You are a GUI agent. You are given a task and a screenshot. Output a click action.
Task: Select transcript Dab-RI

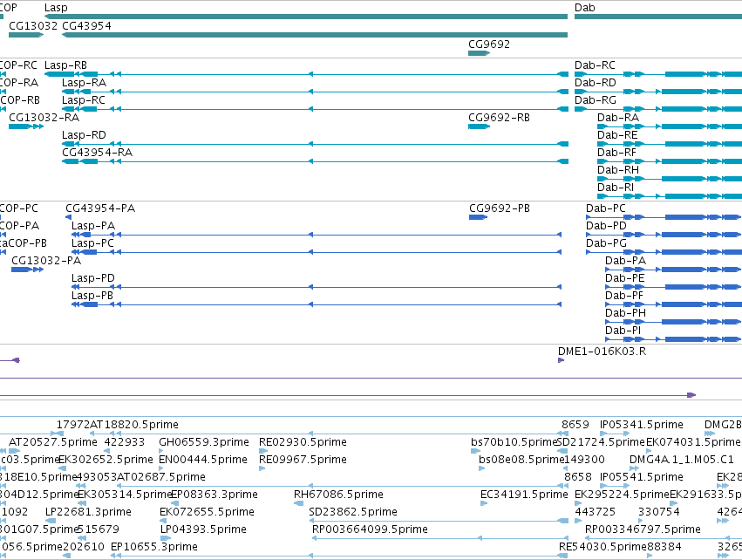(x=616, y=188)
